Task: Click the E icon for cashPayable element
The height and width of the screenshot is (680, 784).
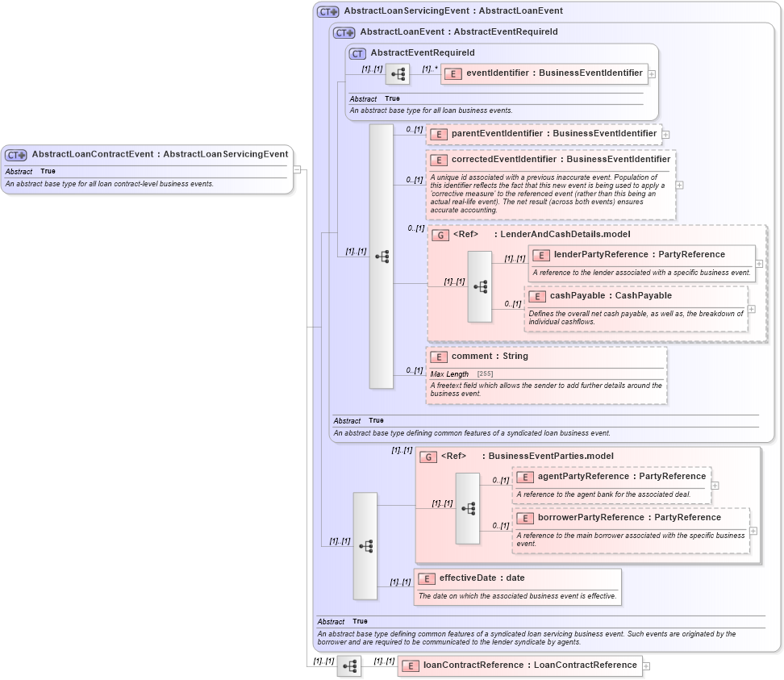Action: click(x=537, y=296)
